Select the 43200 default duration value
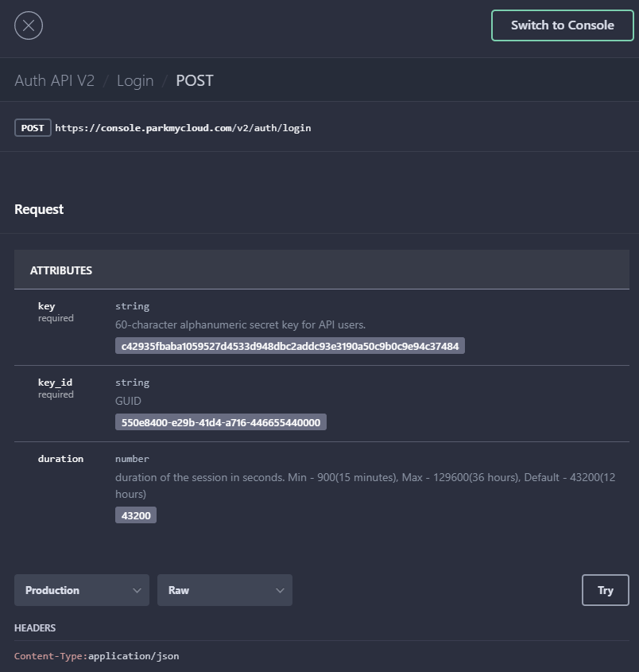 tap(136, 515)
